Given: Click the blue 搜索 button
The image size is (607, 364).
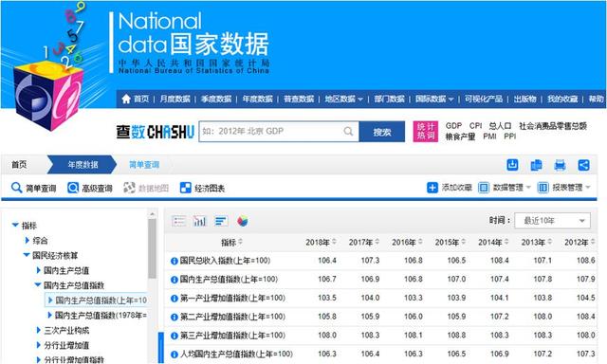Looking at the screenshot, I should [x=382, y=132].
